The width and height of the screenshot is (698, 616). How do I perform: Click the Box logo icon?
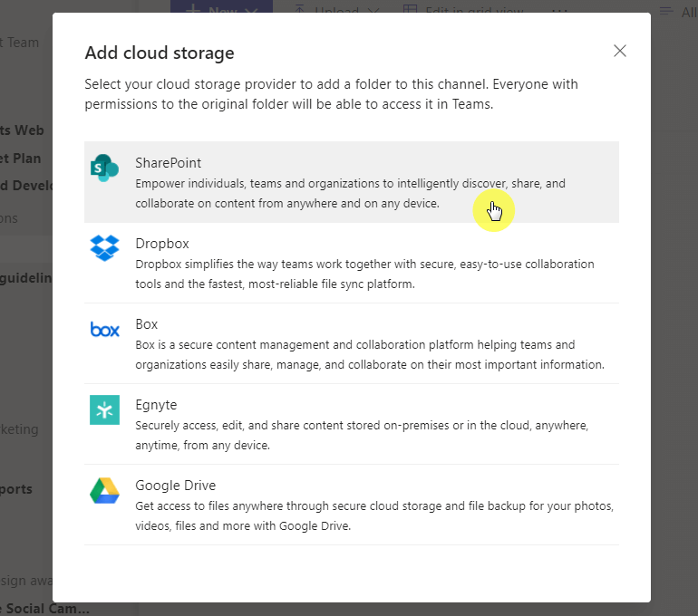pos(104,330)
